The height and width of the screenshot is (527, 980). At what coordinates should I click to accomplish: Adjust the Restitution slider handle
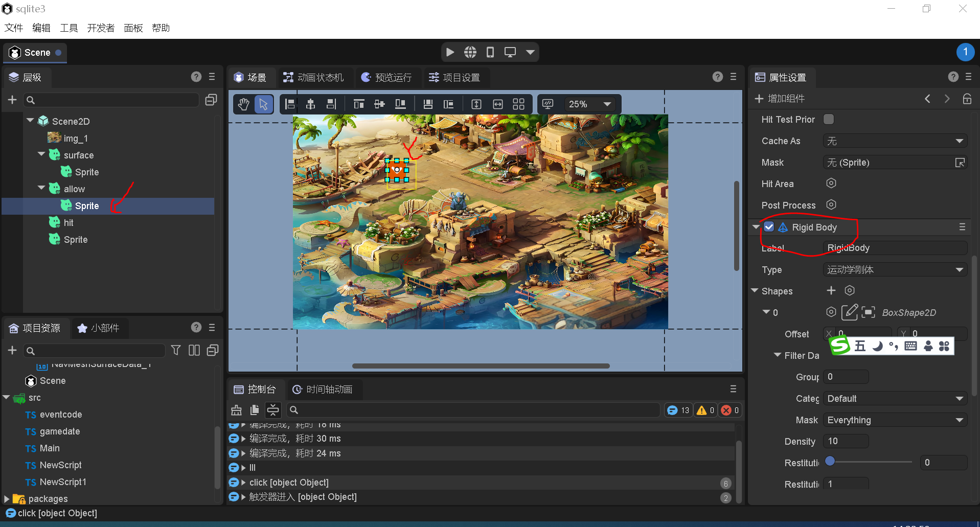830,461
